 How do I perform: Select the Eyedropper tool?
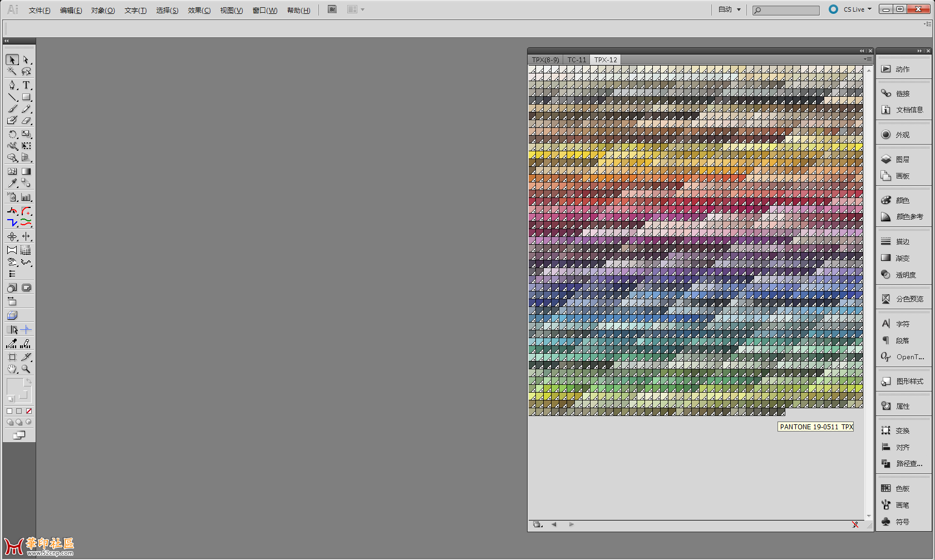click(12, 183)
